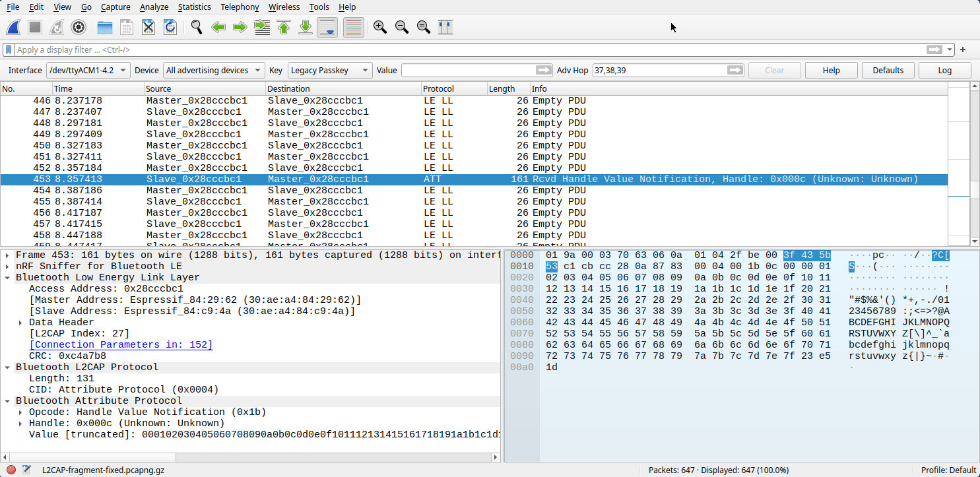Close this capture file via toolbar icon
Screen dimensions: 980x477
tap(148, 27)
